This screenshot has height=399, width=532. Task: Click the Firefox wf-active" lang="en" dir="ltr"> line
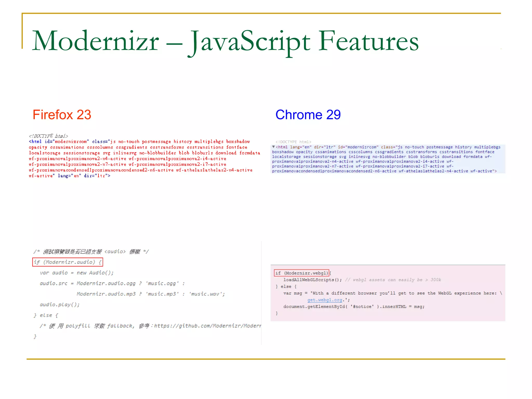70,176
